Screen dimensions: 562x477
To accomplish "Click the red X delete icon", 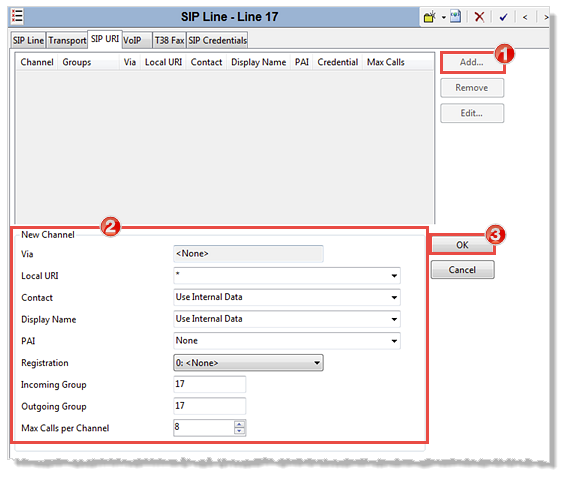I will tap(479, 17).
